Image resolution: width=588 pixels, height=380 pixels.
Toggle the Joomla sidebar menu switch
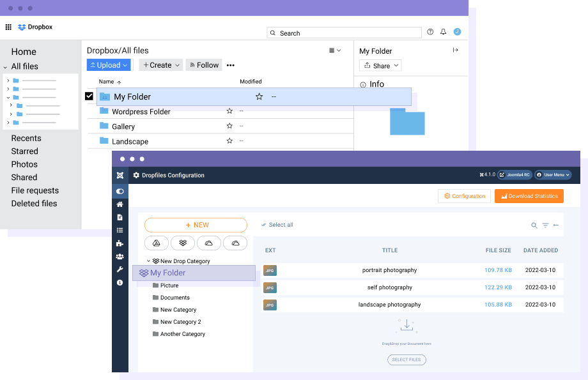coord(120,191)
